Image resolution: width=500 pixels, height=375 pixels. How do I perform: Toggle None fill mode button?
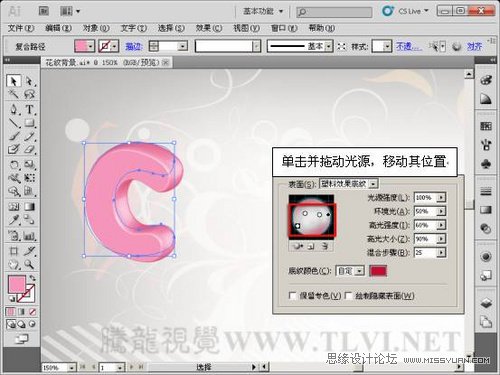coord(32,312)
